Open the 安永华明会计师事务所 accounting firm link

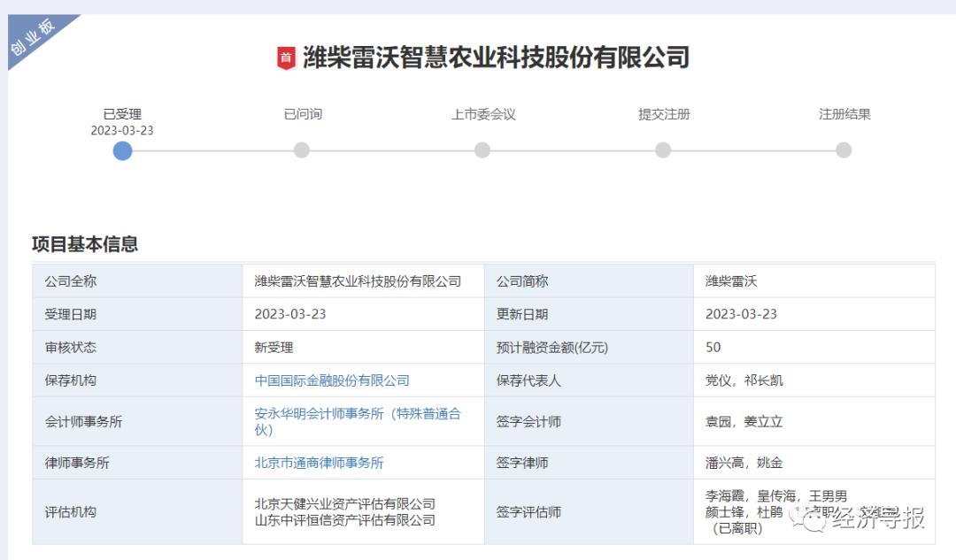358,422
